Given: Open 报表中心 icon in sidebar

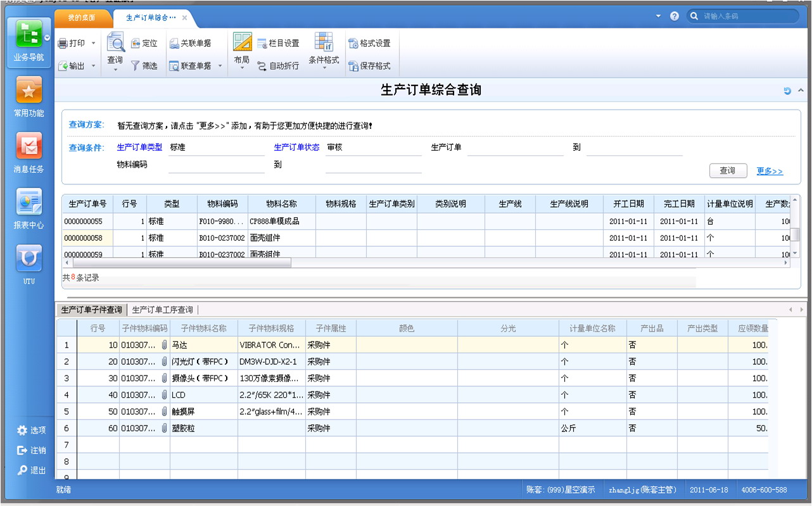Looking at the screenshot, I should (x=29, y=201).
